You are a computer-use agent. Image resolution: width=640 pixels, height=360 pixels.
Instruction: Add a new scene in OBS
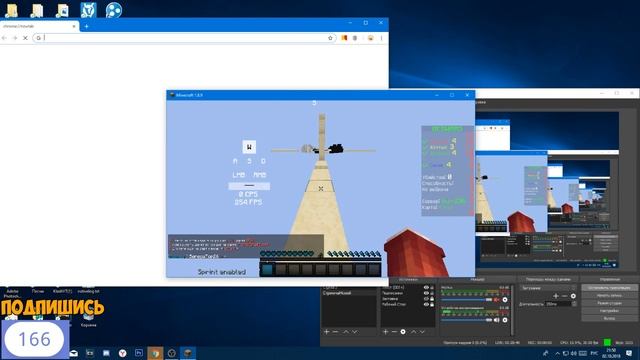327,332
